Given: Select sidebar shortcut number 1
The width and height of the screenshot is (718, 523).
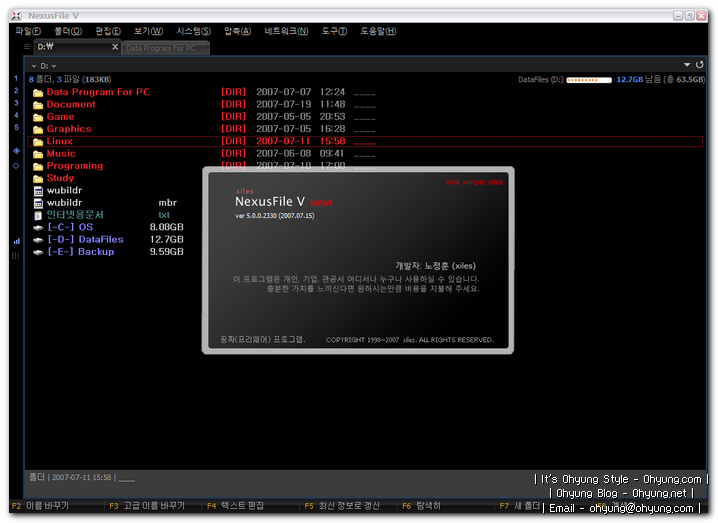Looking at the screenshot, I should (x=16, y=78).
